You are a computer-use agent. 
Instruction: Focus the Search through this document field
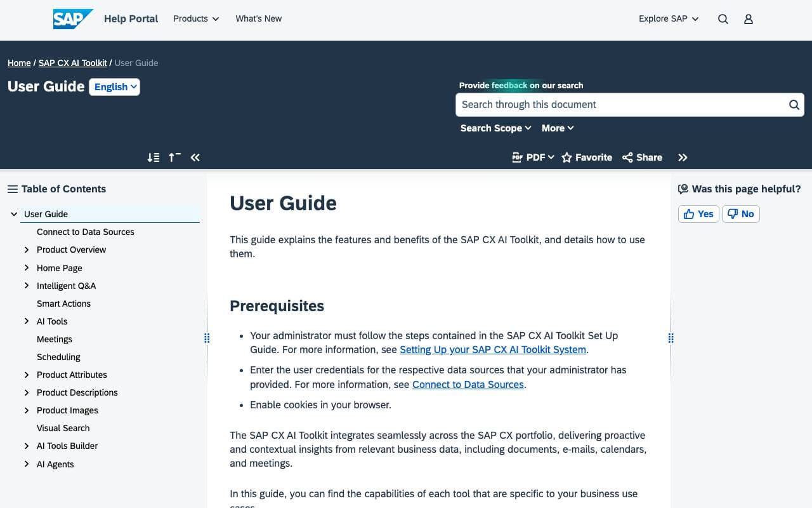pos(622,105)
